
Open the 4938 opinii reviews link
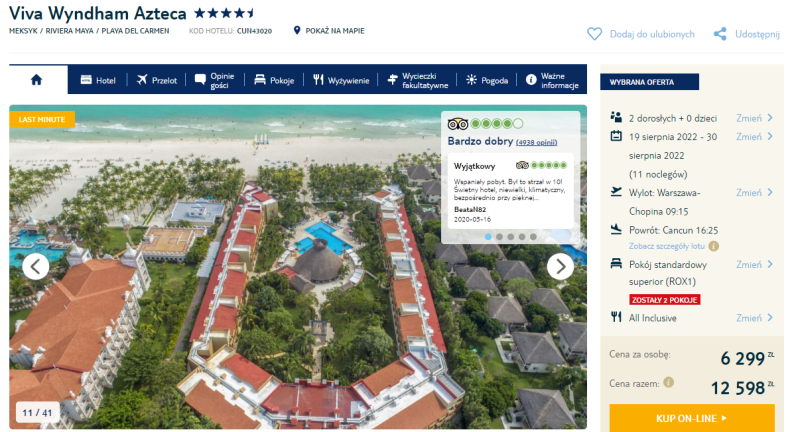coord(537,143)
